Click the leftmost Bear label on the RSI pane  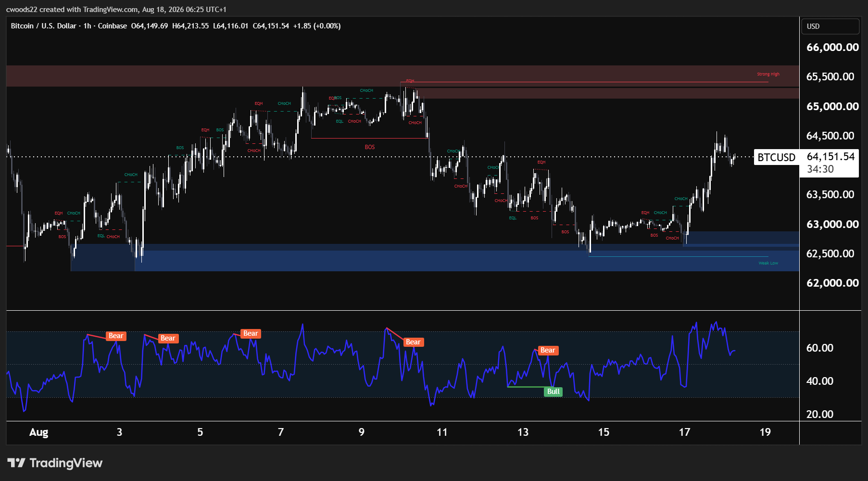point(116,336)
